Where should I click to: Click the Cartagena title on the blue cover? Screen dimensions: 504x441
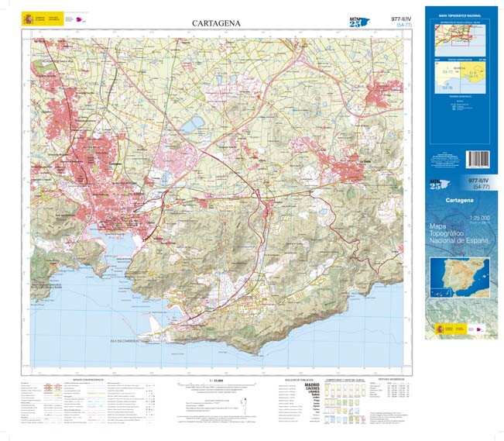pyautogui.click(x=461, y=201)
